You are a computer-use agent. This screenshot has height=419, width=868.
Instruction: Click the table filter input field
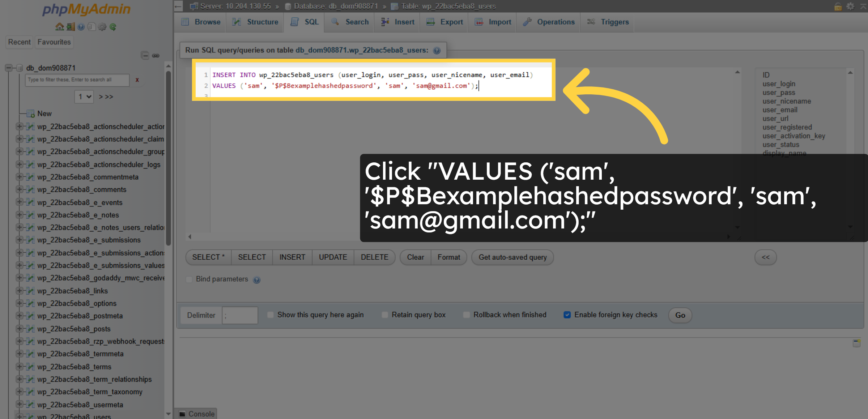[77, 80]
